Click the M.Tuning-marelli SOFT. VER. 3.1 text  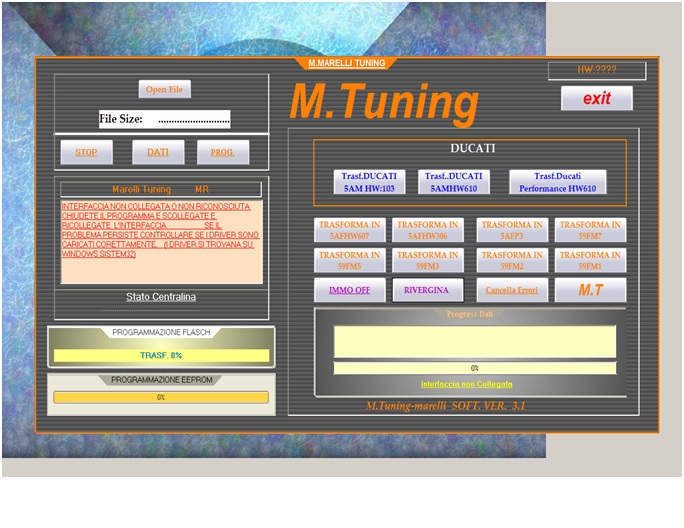click(x=445, y=406)
